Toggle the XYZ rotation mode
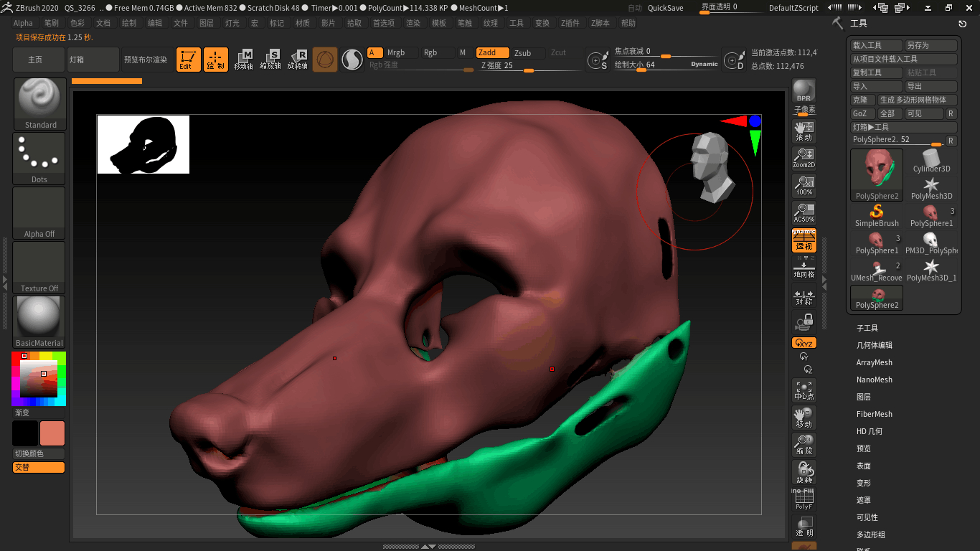Screen dimensions: 980x551 [804, 344]
